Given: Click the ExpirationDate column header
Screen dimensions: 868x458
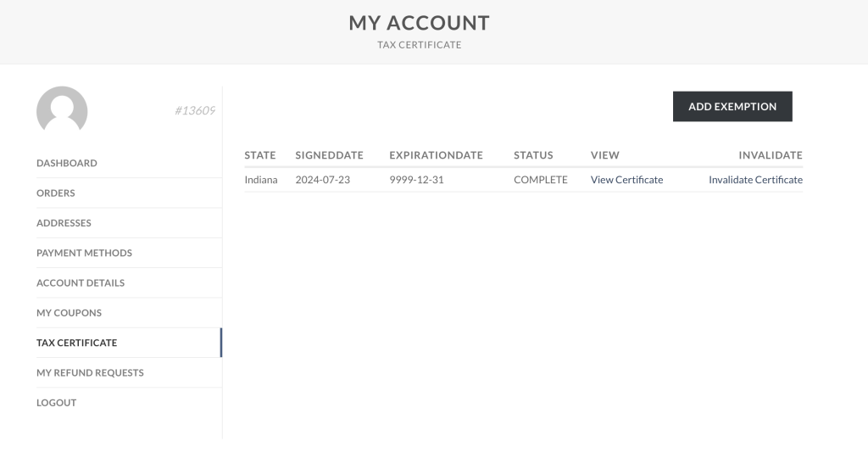Looking at the screenshot, I should coord(436,155).
